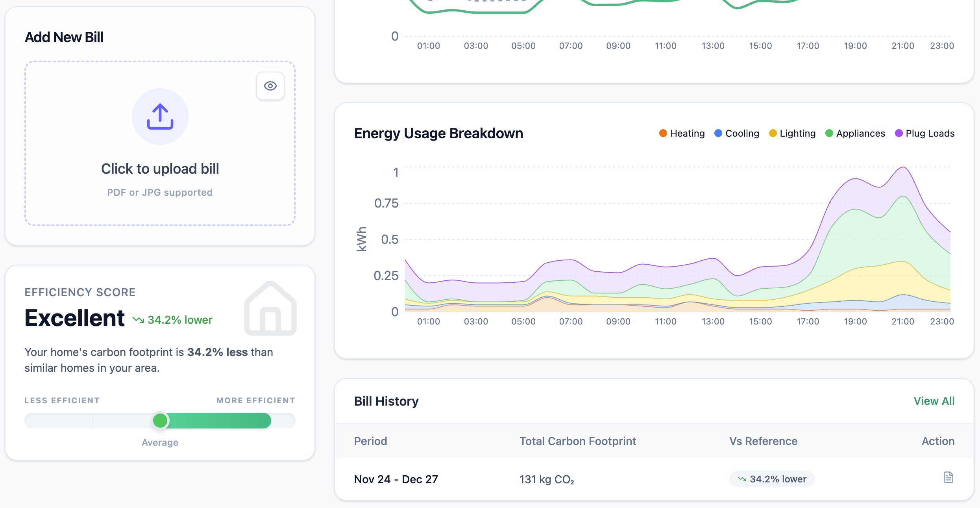Toggle the eye preview button
Viewport: 980px width, 508px height.
[x=270, y=86]
